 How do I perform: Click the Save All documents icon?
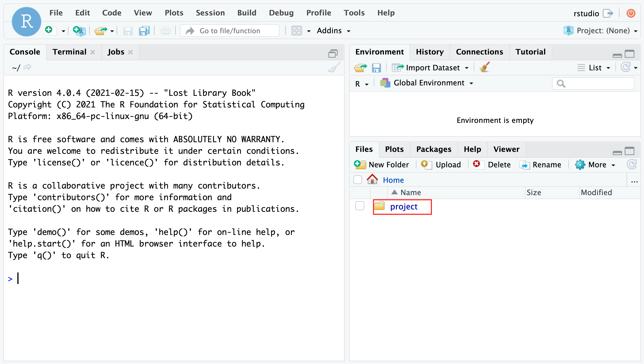144,31
